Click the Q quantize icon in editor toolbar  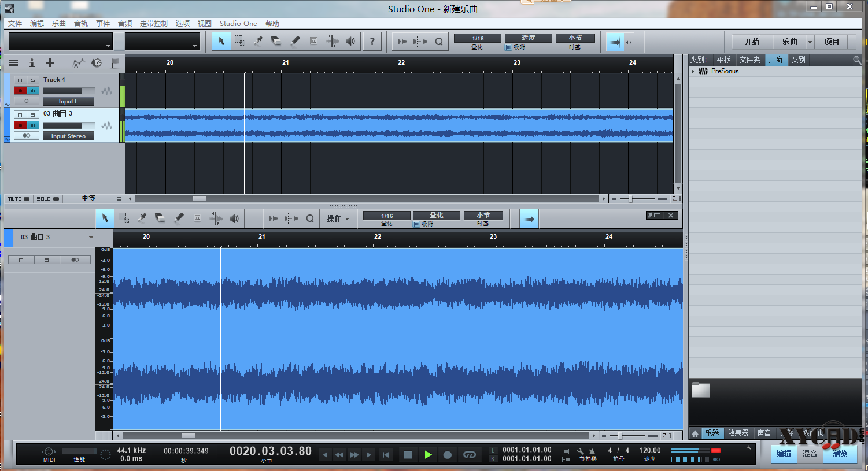[310, 218]
